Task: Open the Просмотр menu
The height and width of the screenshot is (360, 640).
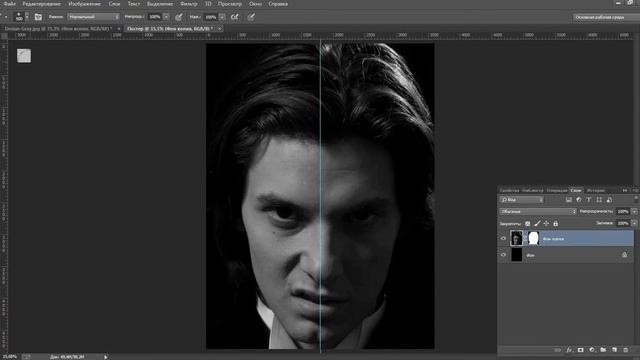Action: tap(230, 4)
